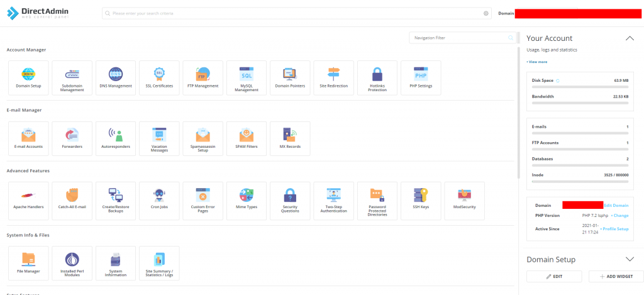Viewport: 644px width, 295px height.
Task: Click the FTP Accounts count row
Action: pyautogui.click(x=580, y=143)
